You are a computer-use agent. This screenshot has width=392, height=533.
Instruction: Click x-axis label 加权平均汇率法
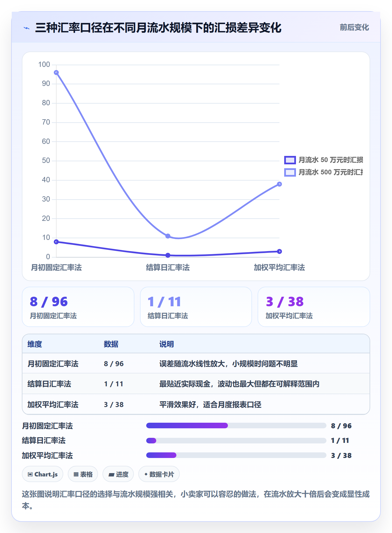pos(279,268)
